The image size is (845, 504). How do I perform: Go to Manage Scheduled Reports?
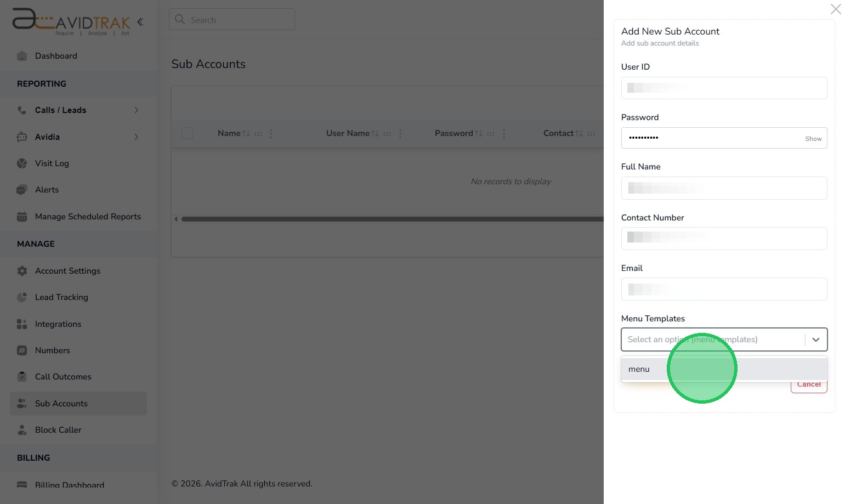pos(88,217)
